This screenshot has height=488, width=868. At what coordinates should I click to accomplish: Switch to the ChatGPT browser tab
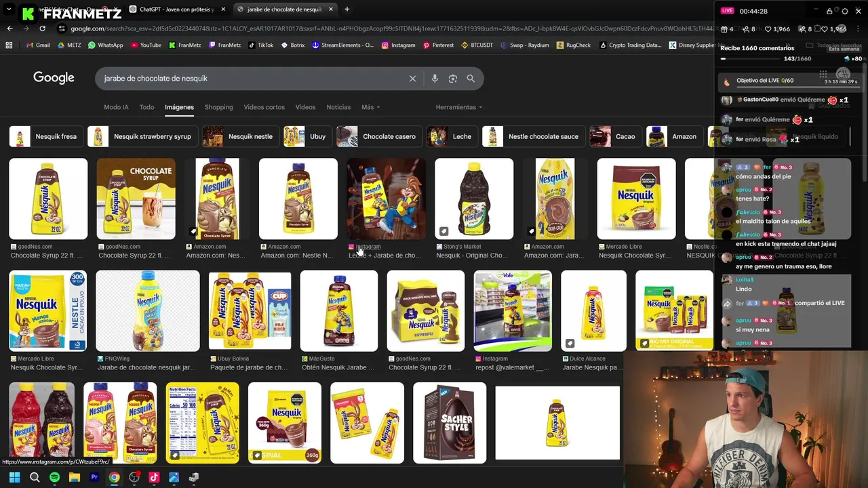(176, 9)
